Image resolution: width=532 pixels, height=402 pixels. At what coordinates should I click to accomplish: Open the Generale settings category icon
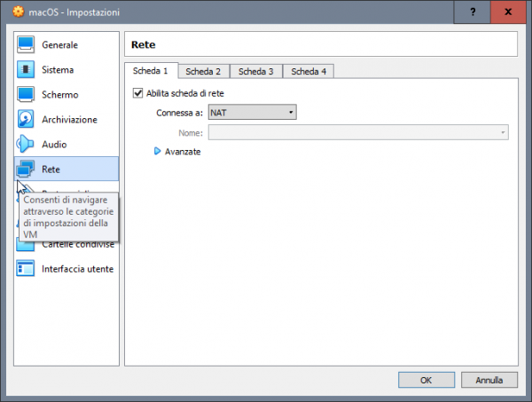(x=26, y=45)
